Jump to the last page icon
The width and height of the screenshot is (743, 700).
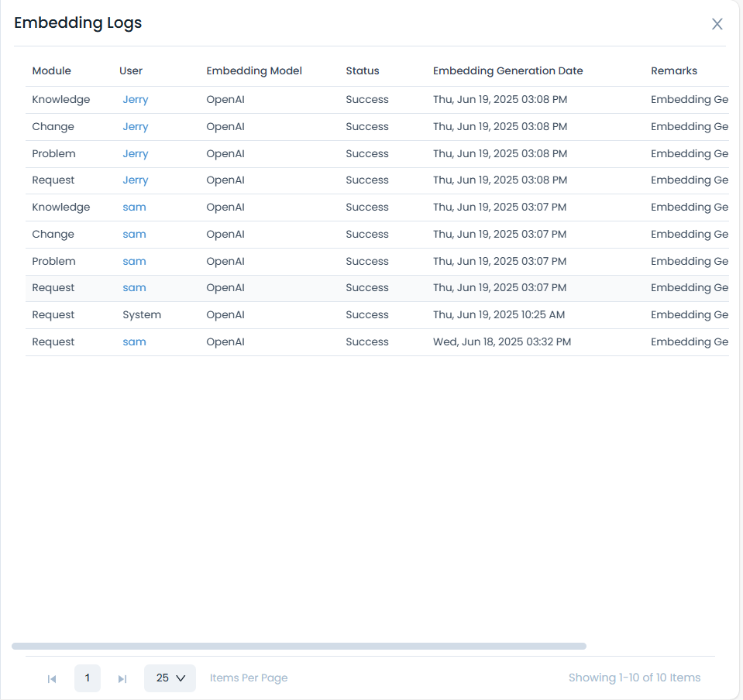pyautogui.click(x=122, y=678)
